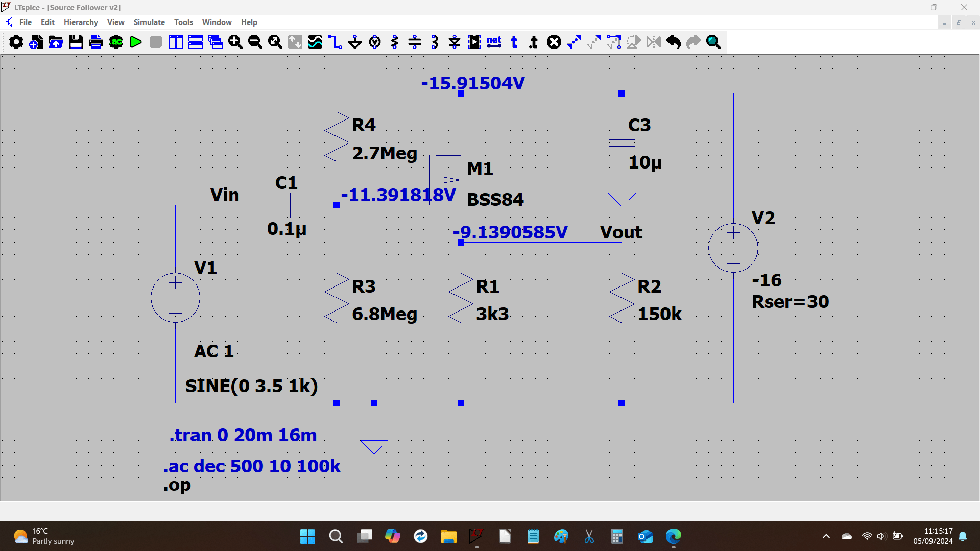980x551 pixels.
Task: Click the Vout net label
Action: point(621,232)
